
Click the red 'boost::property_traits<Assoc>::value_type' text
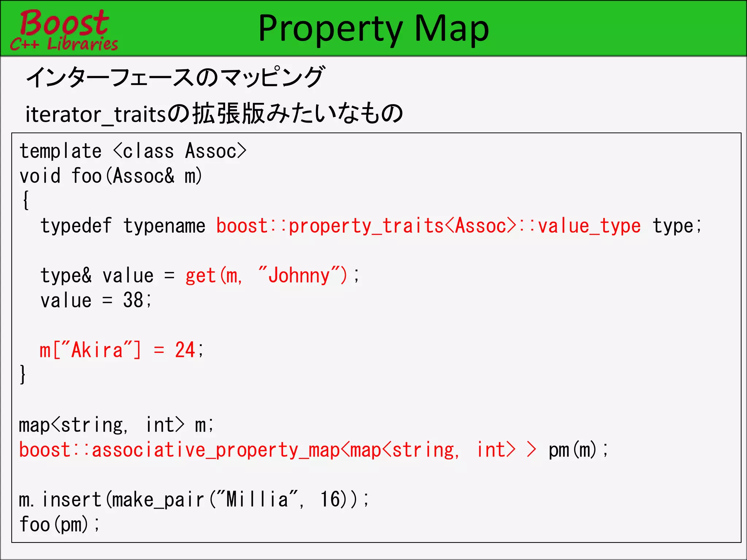[428, 226]
